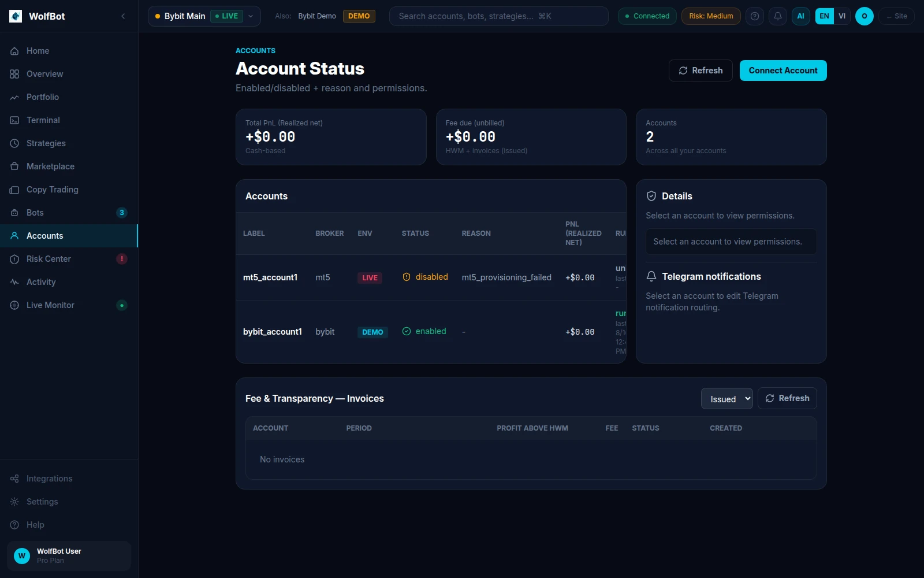
Task: Open Strategies in the sidebar
Action: point(69,143)
